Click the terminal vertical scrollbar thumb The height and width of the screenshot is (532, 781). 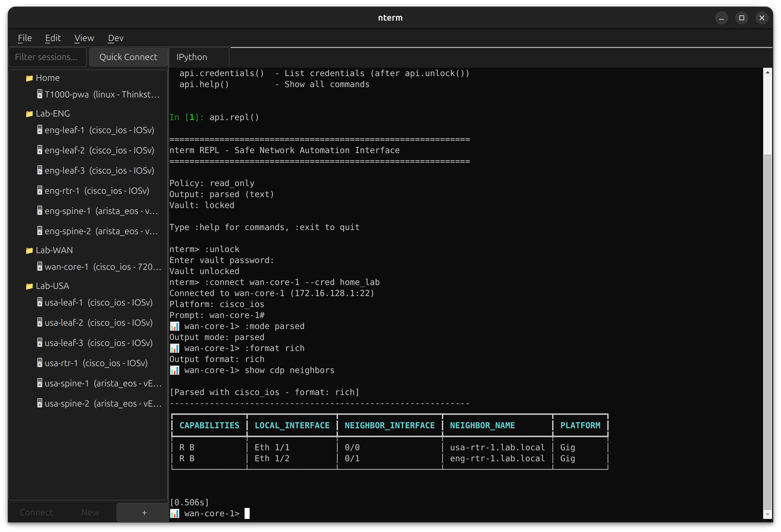(768, 332)
